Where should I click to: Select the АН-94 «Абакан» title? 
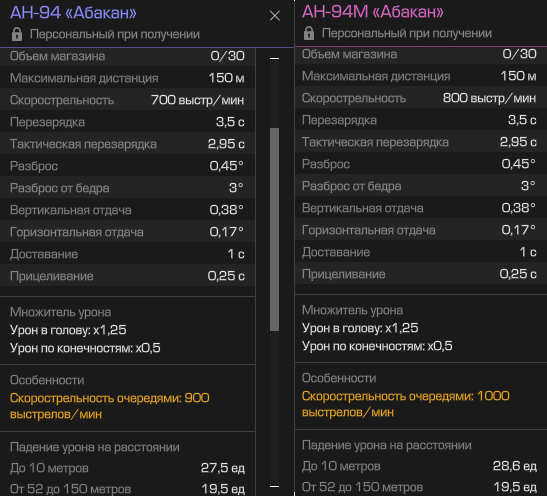pyautogui.click(x=73, y=13)
